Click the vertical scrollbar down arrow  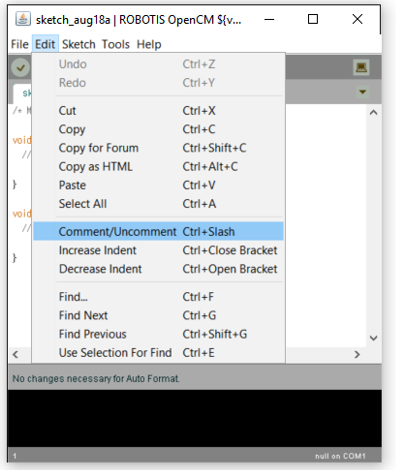tap(373, 338)
